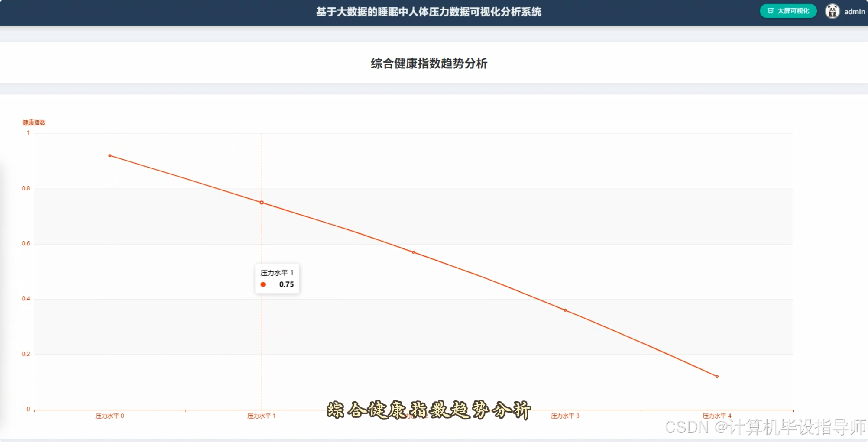868x442 pixels.
Task: Click the red series dot in the tooltip
Action: click(x=263, y=284)
